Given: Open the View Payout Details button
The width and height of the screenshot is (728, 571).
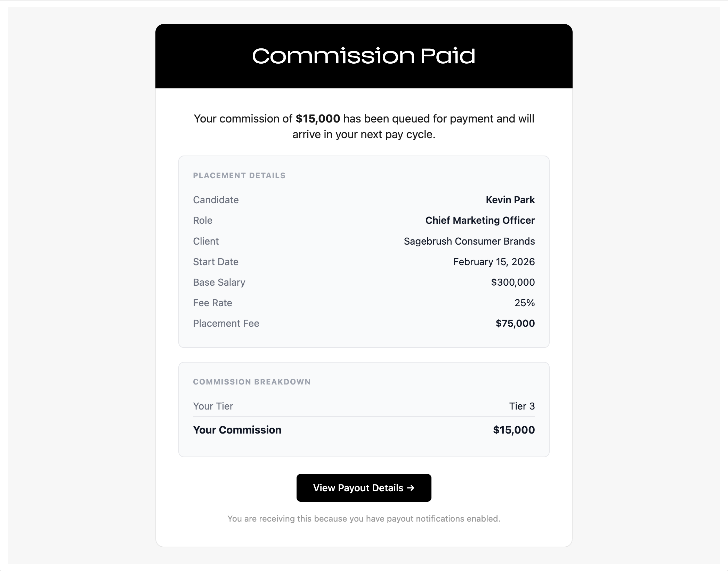Looking at the screenshot, I should [x=364, y=488].
